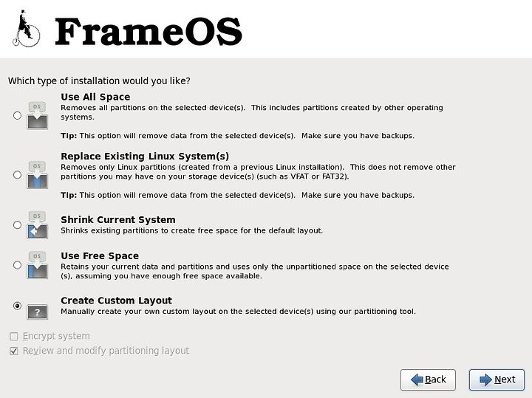Viewport: 532px width, 398px height.
Task: Select Replace Existing Linux System(s) radio button
Action: [x=17, y=175]
